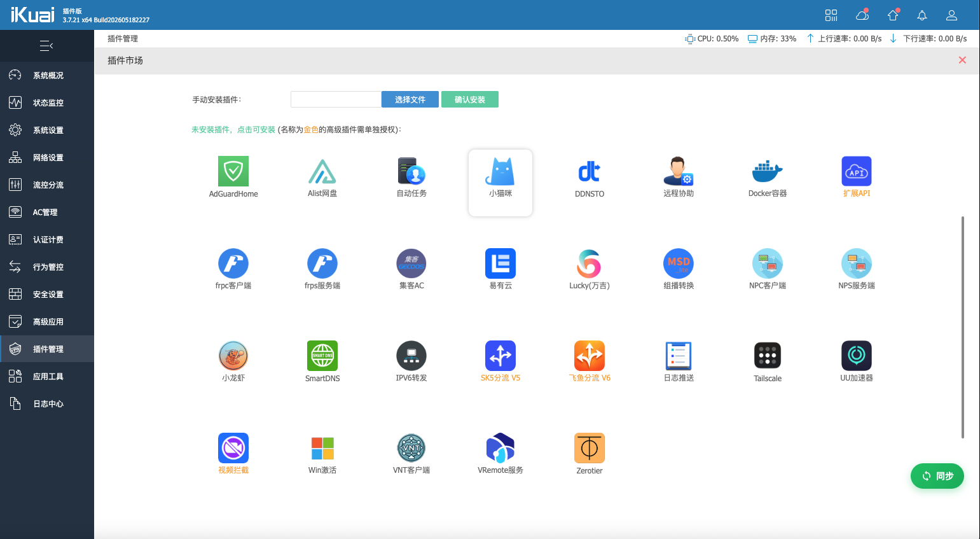Click the plugin list vertical scrollbar
This screenshot has width=980, height=539.
963,327
